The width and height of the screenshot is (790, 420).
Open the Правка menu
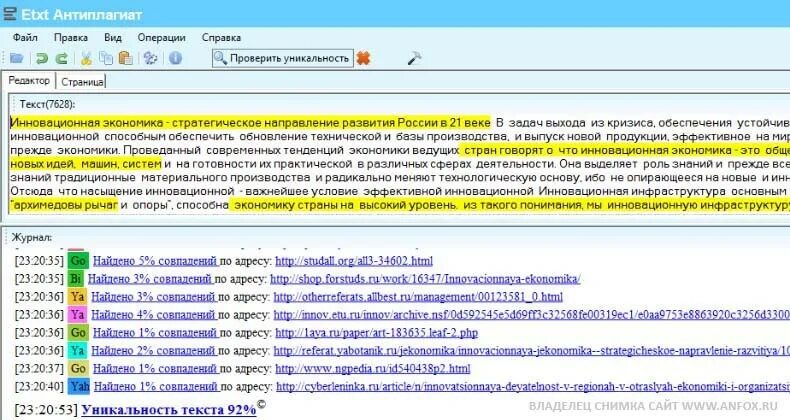click(x=71, y=38)
